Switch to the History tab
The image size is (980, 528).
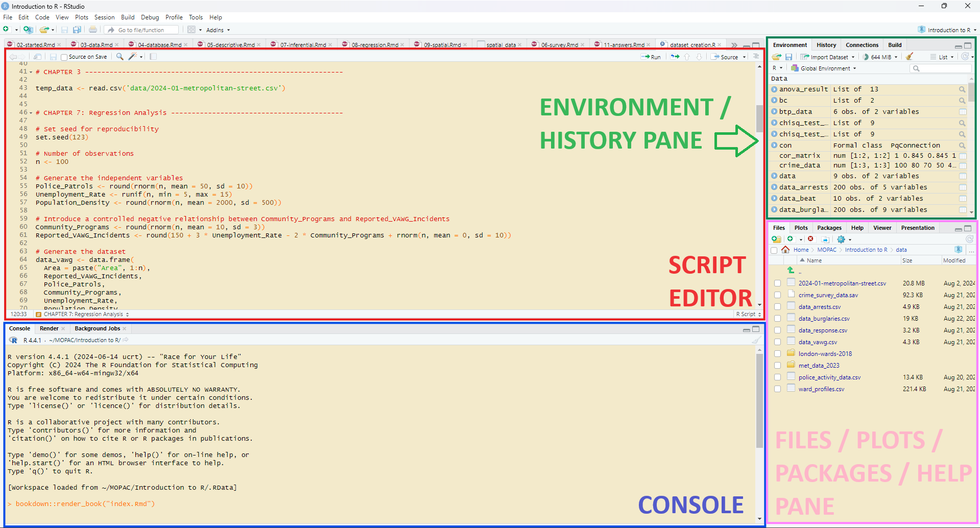tap(826, 44)
